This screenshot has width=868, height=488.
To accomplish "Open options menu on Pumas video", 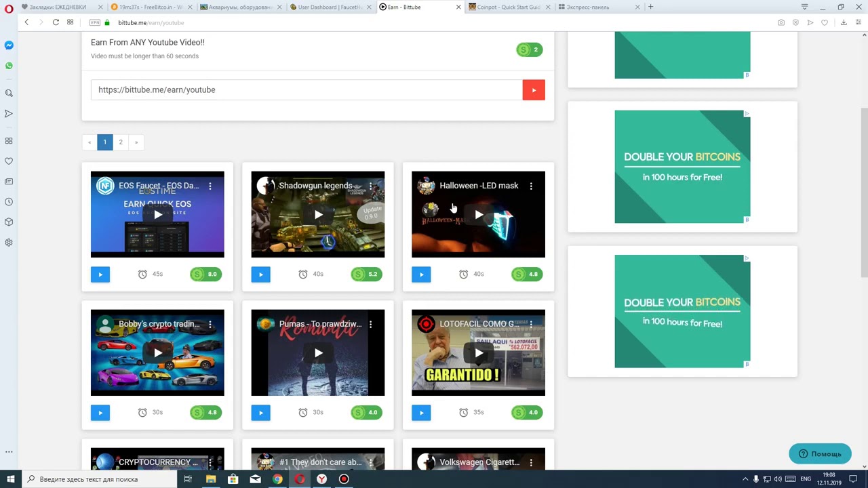I will tap(371, 324).
